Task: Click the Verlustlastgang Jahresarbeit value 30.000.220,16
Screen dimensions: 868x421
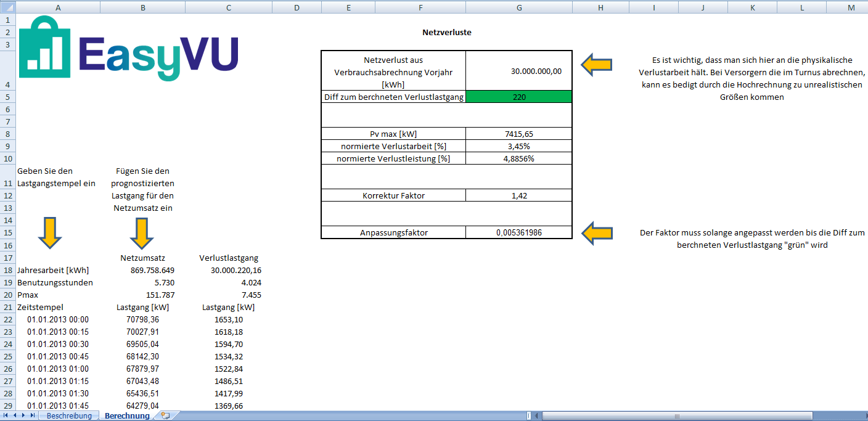Action: (229, 270)
